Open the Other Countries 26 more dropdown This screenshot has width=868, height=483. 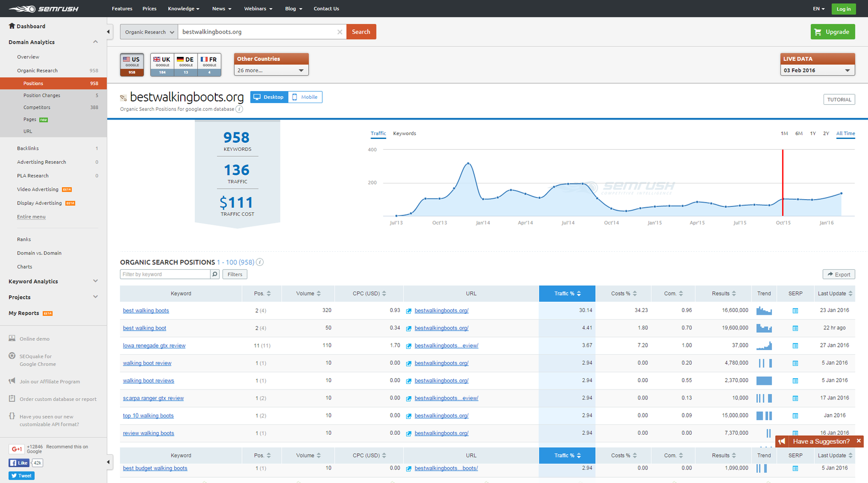point(271,71)
